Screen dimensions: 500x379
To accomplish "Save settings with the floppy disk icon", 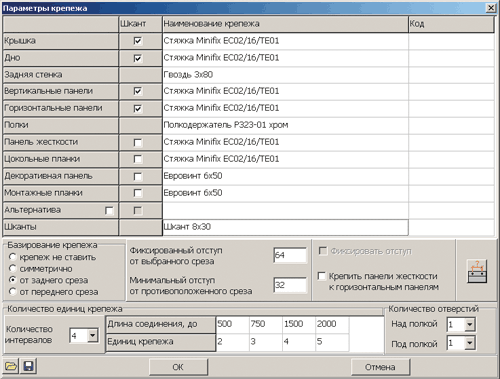I will [28, 366].
